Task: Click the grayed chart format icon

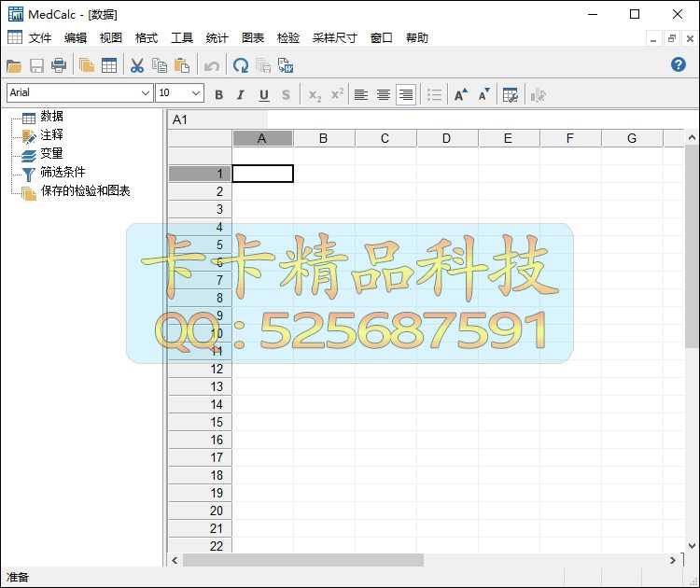Action: (x=538, y=94)
